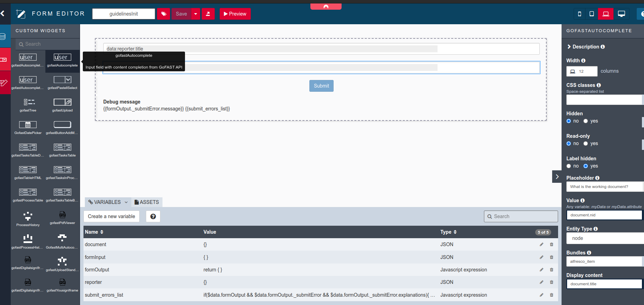The image size is (644, 305).
Task: Delete the formInput variable trash icon
Action: [552, 257]
